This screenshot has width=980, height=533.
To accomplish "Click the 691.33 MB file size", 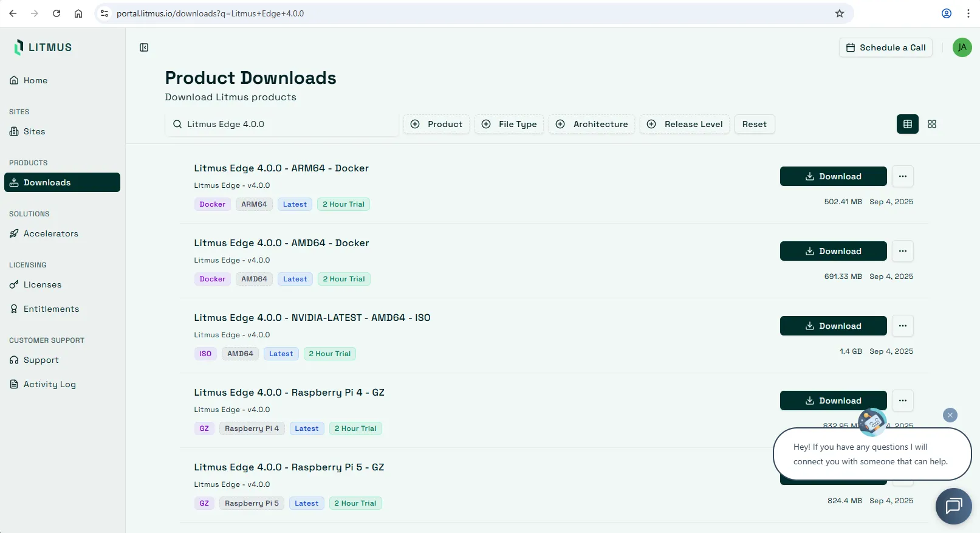I will click(843, 277).
